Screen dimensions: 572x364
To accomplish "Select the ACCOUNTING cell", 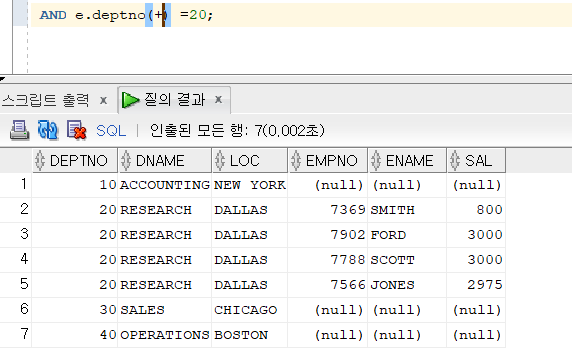I will [165, 185].
